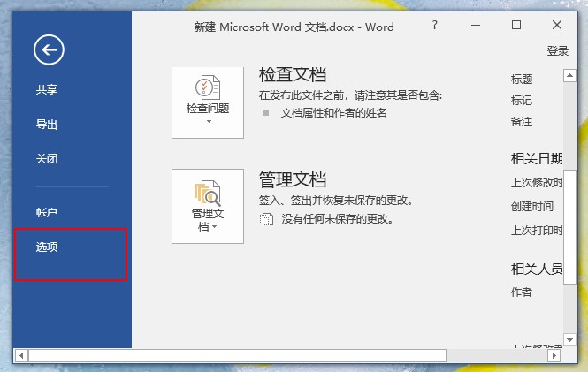Image resolution: width=588 pixels, height=372 pixels.
Task: Click the 标记 property field
Action: pyautogui.click(x=522, y=101)
